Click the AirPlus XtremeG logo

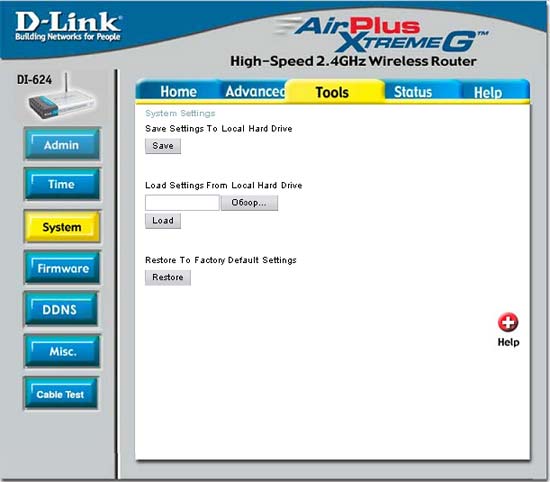(x=382, y=34)
